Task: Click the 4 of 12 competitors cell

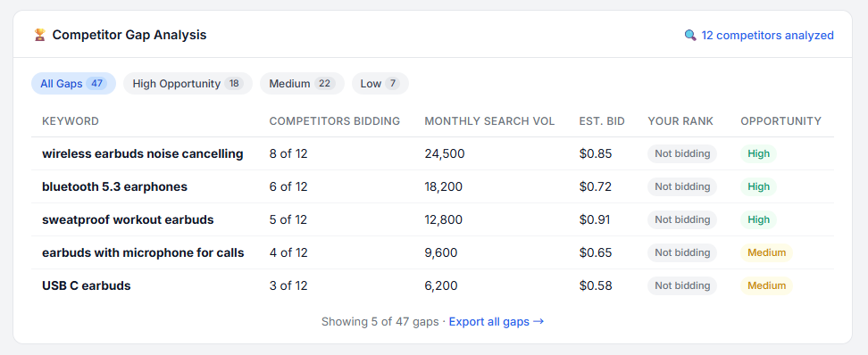Action: pos(288,252)
